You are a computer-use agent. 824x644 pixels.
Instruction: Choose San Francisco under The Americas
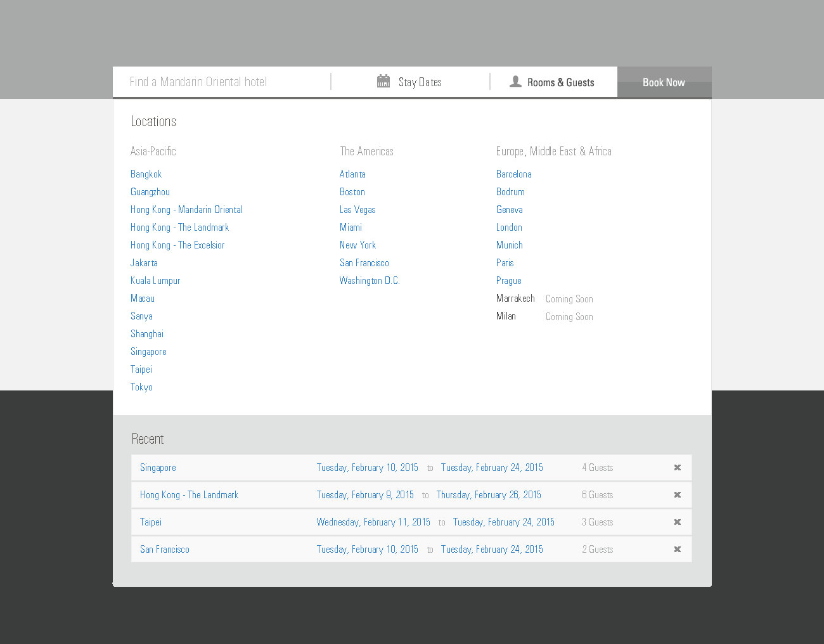click(364, 263)
